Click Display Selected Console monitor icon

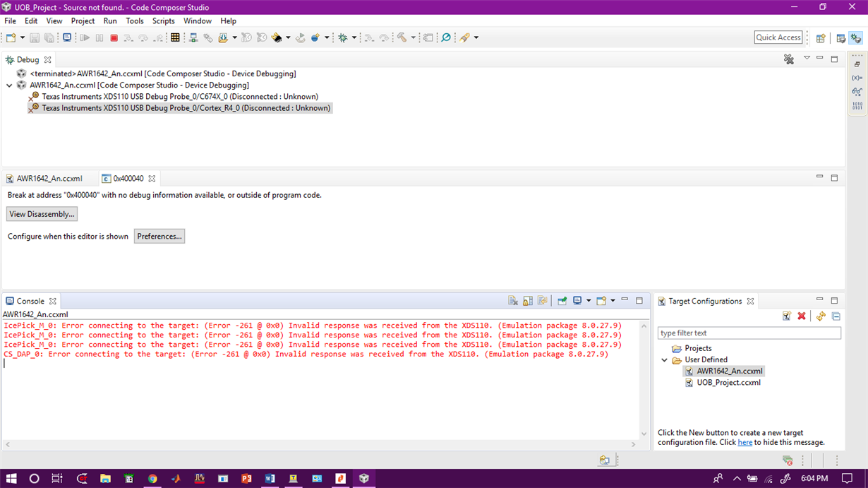(577, 301)
